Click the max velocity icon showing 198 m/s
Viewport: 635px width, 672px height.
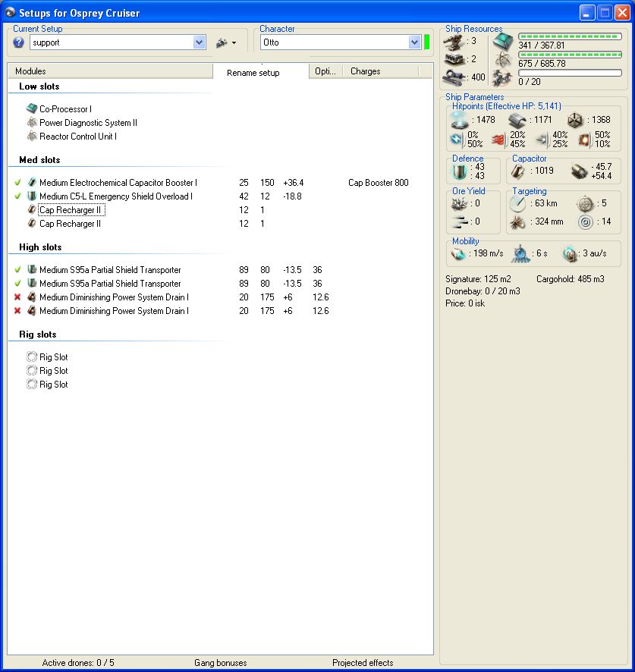coord(458,254)
